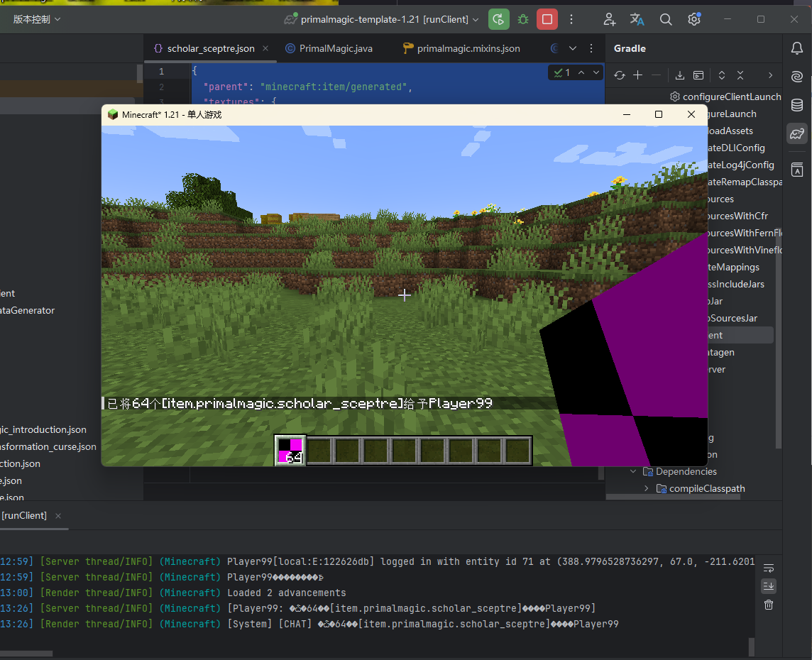The height and width of the screenshot is (660, 812).
Task: Select ateDLIConfig Gradle task
Action: click(736, 148)
